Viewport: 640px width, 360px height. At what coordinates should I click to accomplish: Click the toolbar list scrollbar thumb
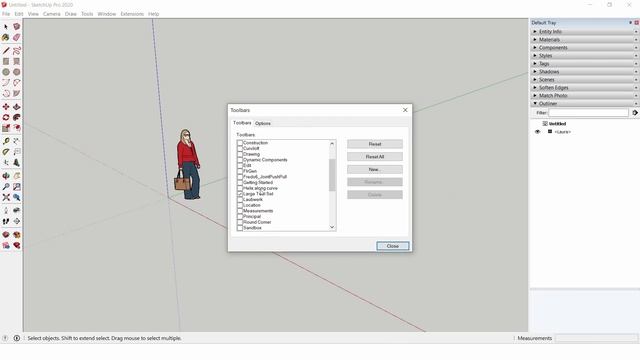(x=332, y=175)
